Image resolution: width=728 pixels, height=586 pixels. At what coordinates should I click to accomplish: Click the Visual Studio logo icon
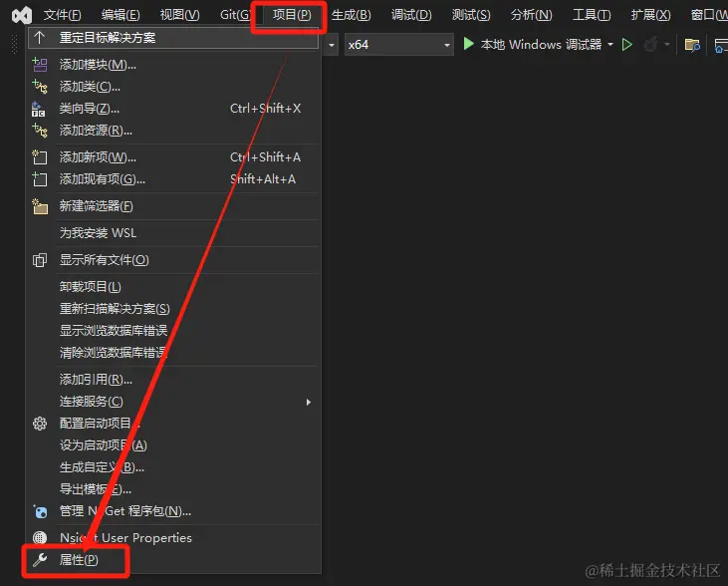pos(21,15)
